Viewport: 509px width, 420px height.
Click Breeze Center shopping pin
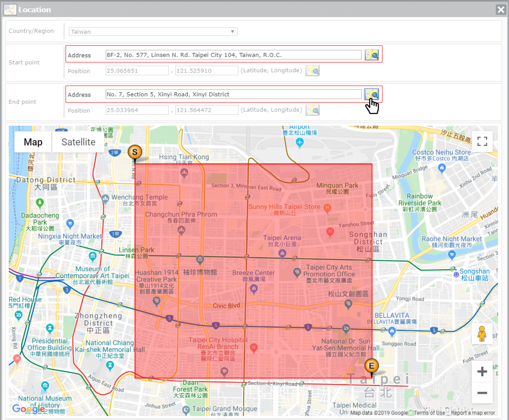[254, 289]
